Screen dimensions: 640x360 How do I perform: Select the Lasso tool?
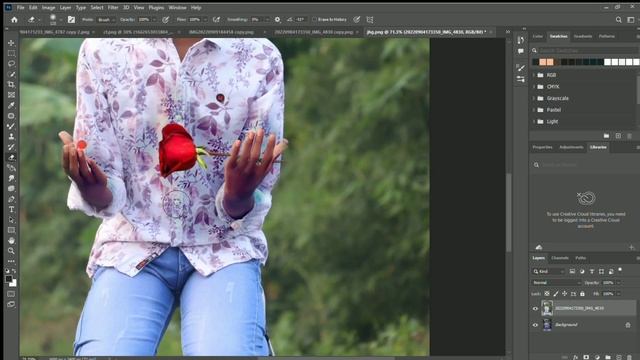[x=11, y=64]
